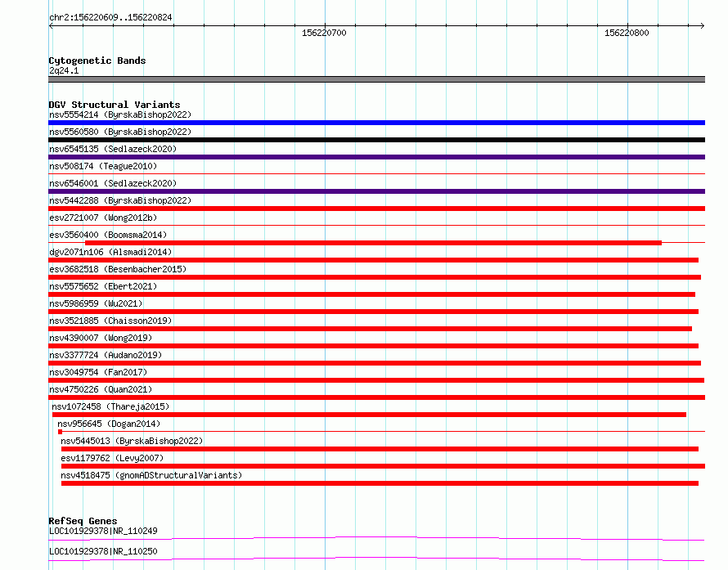Open variant nsv6545135 (Sedlazeck2020) label

113,149
